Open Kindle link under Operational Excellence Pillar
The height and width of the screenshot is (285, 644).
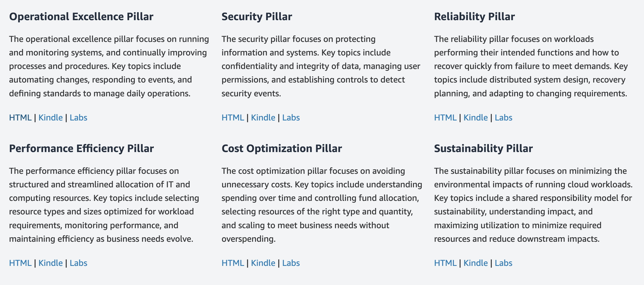click(x=50, y=118)
